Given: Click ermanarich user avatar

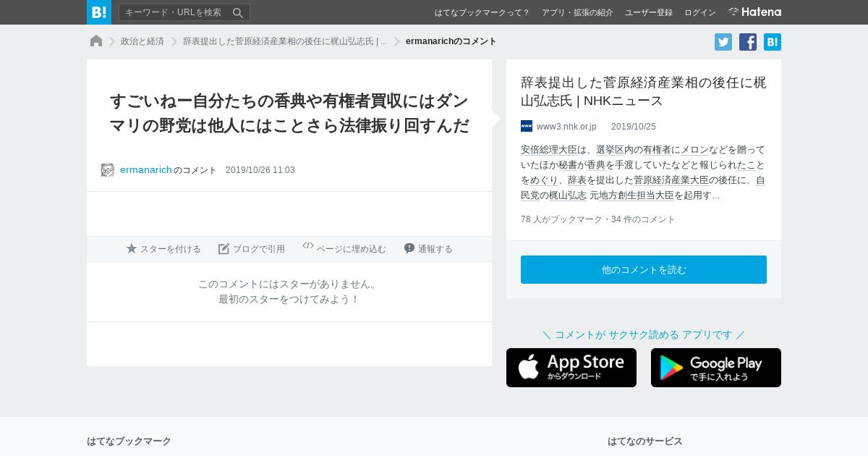Looking at the screenshot, I should click(x=108, y=170).
